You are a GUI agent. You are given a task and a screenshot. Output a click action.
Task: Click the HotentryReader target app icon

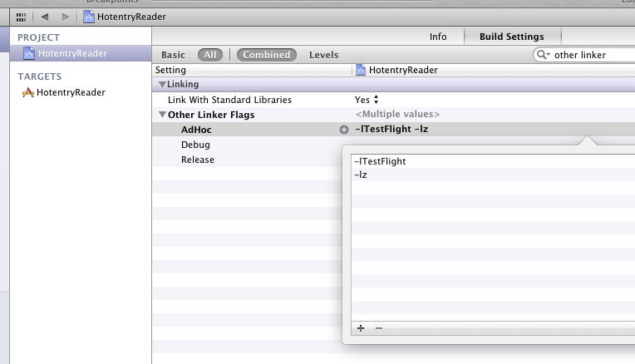[28, 92]
